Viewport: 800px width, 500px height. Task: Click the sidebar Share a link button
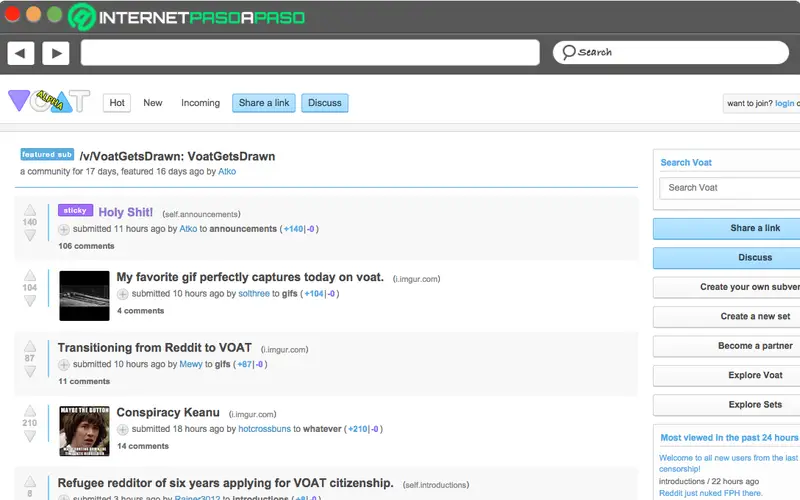727,228
